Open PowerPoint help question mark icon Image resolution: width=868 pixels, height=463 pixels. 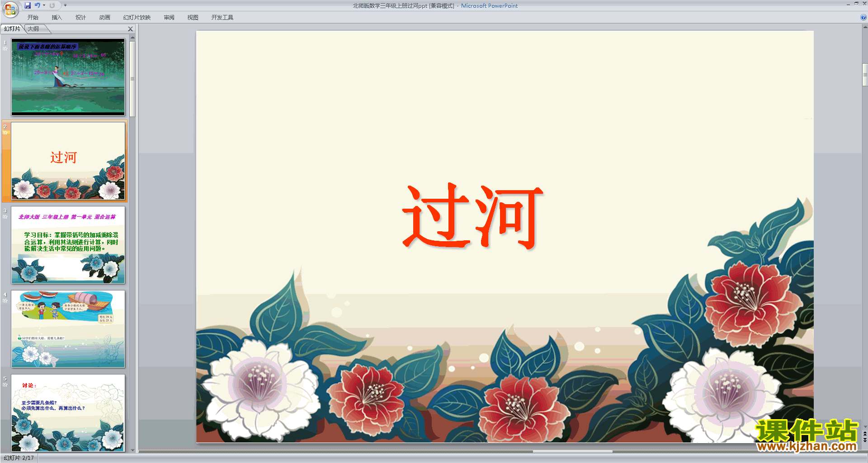pyautogui.click(x=863, y=18)
